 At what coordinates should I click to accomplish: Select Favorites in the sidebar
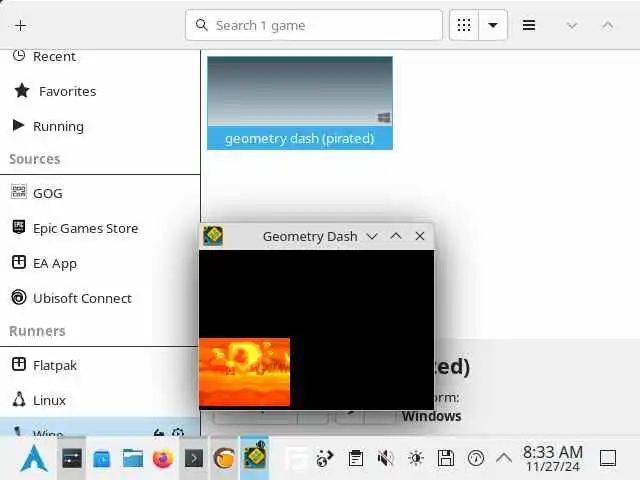point(100,91)
